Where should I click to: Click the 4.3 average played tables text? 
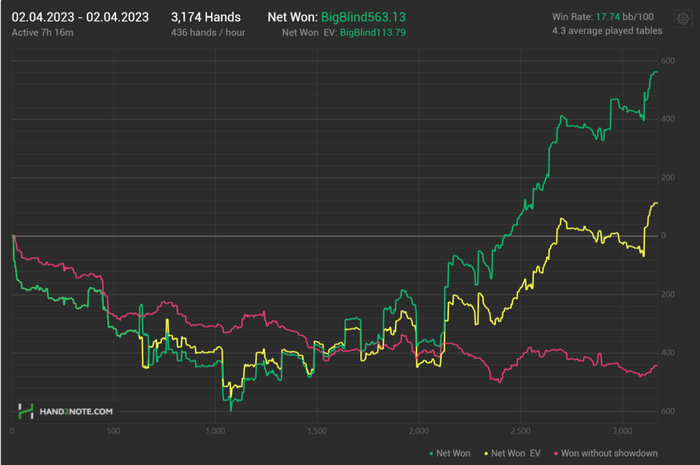point(607,31)
